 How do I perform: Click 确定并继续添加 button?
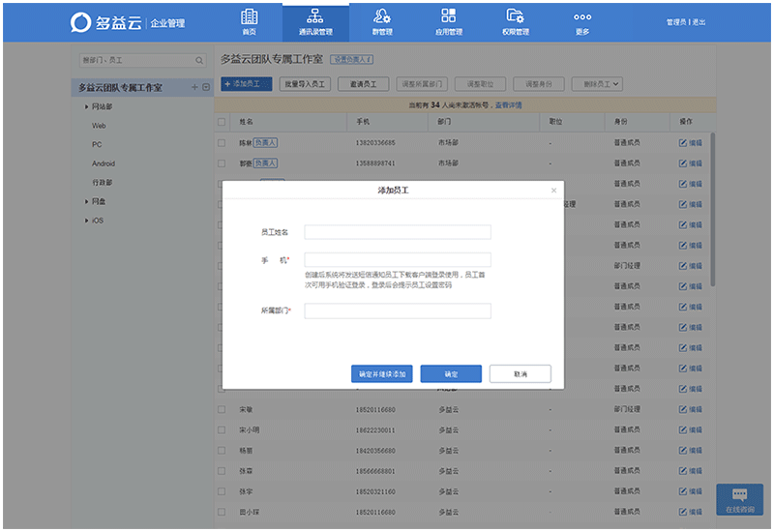click(382, 374)
